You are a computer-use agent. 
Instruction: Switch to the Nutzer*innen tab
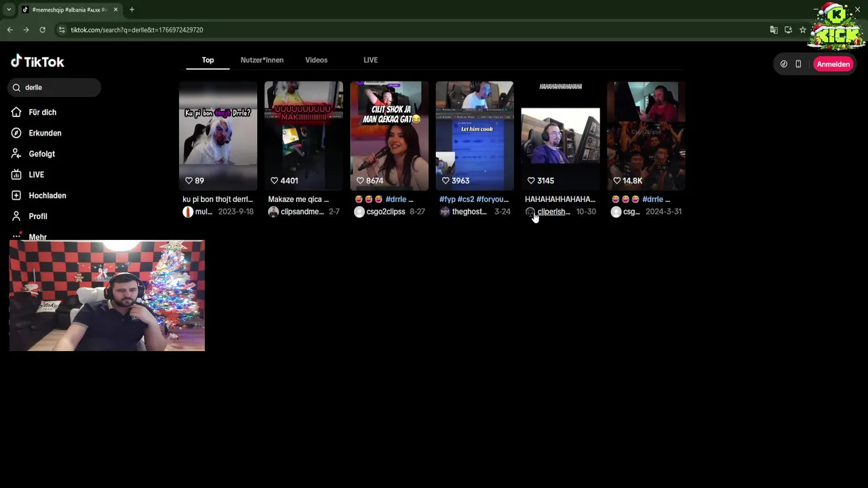pos(262,60)
